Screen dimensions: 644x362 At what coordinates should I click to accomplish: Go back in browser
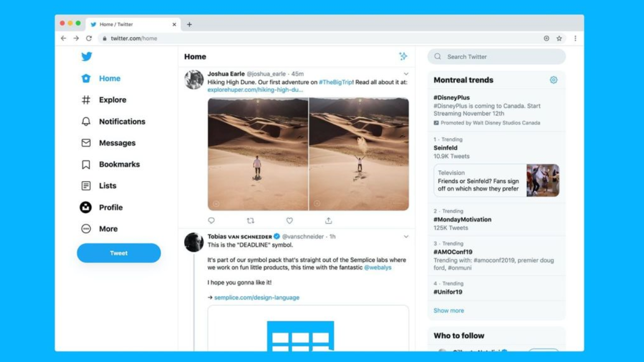point(63,38)
